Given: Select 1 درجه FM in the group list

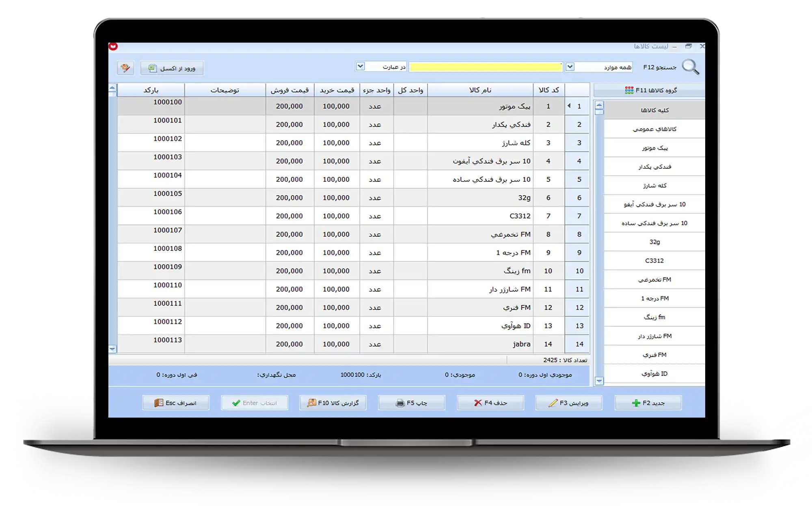Looking at the screenshot, I should (654, 298).
